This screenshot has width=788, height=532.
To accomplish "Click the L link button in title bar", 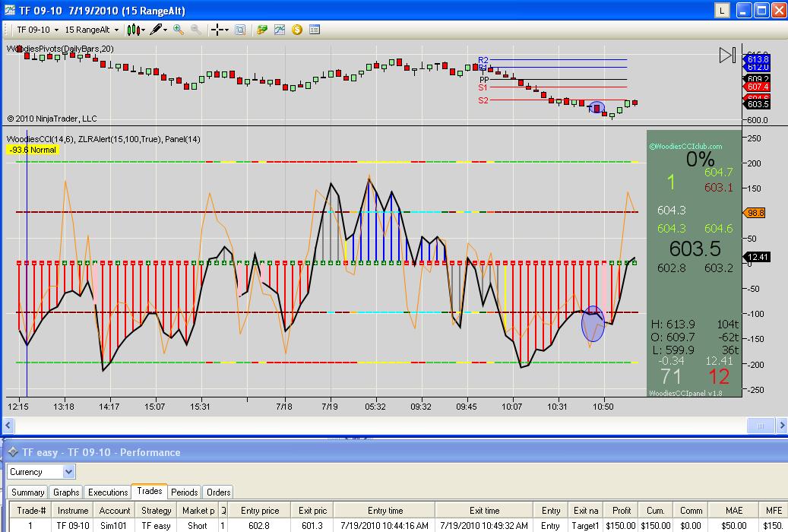I will pyautogui.click(x=722, y=10).
